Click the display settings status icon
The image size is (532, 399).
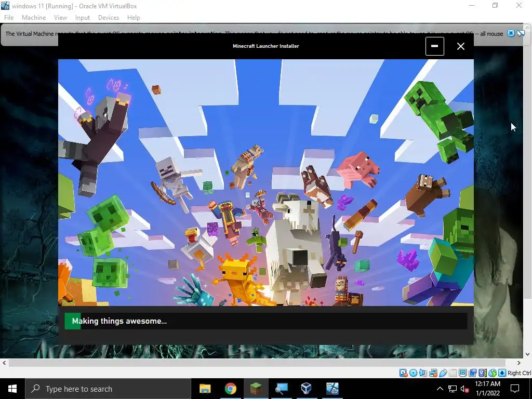pyautogui.click(x=462, y=373)
